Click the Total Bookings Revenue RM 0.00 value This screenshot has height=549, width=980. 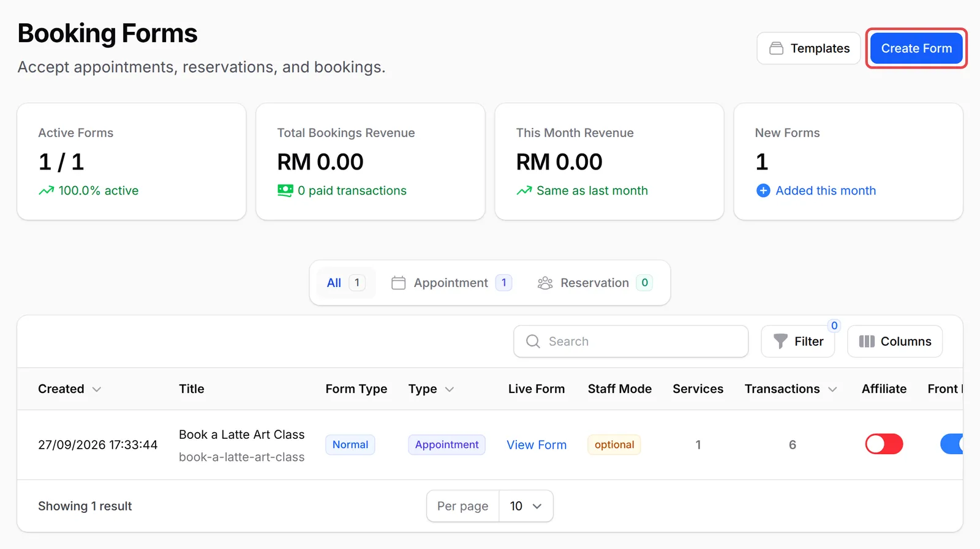[320, 162]
